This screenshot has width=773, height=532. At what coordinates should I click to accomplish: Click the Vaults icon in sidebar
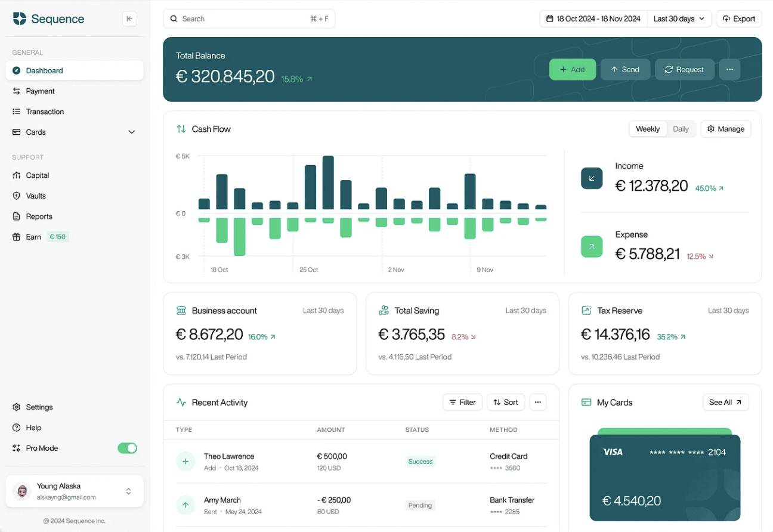17,196
